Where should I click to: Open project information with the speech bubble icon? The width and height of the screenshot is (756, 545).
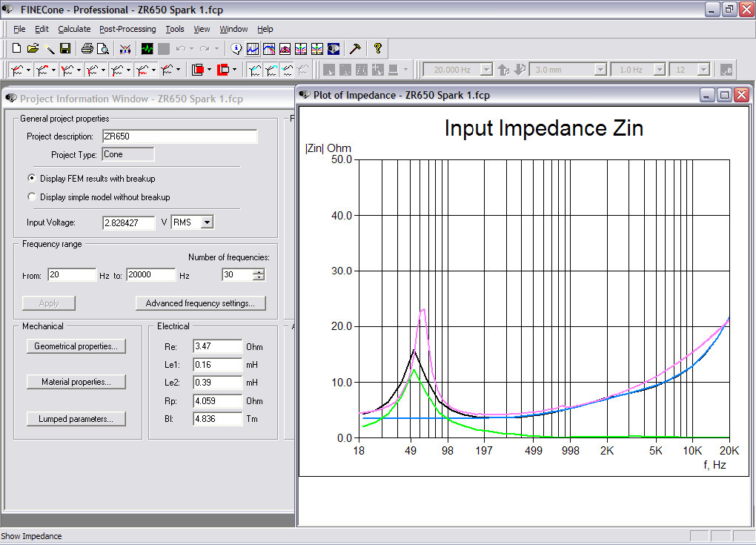(x=236, y=48)
